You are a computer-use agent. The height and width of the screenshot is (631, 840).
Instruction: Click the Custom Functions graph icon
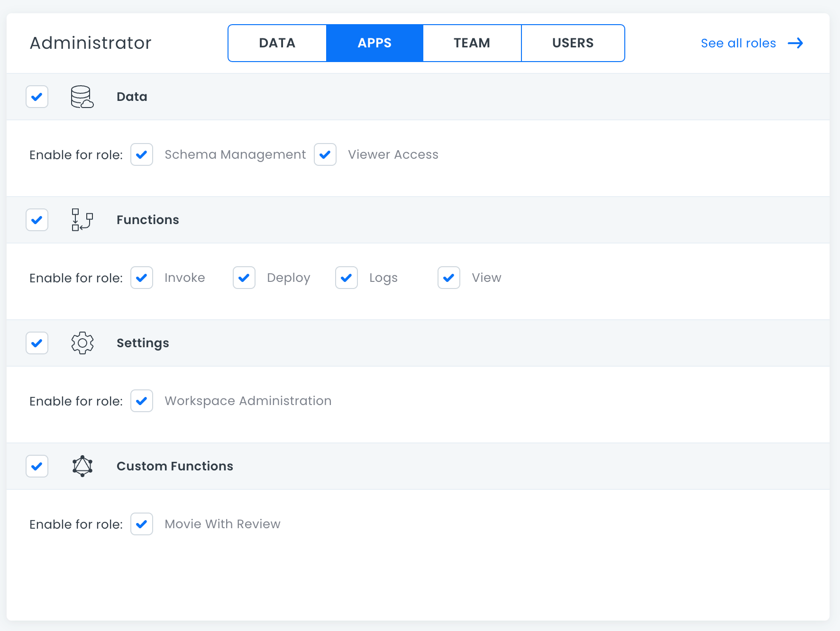(x=82, y=466)
